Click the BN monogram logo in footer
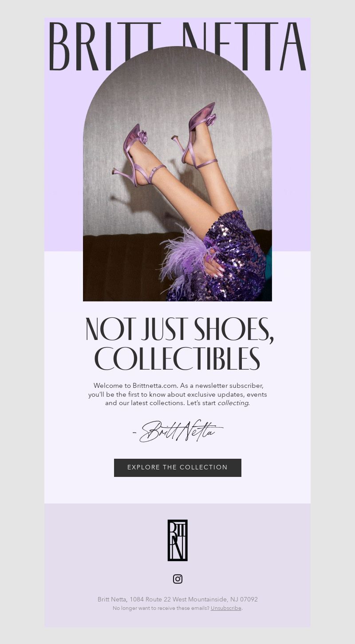Image resolution: width=355 pixels, height=644 pixels. (177, 540)
